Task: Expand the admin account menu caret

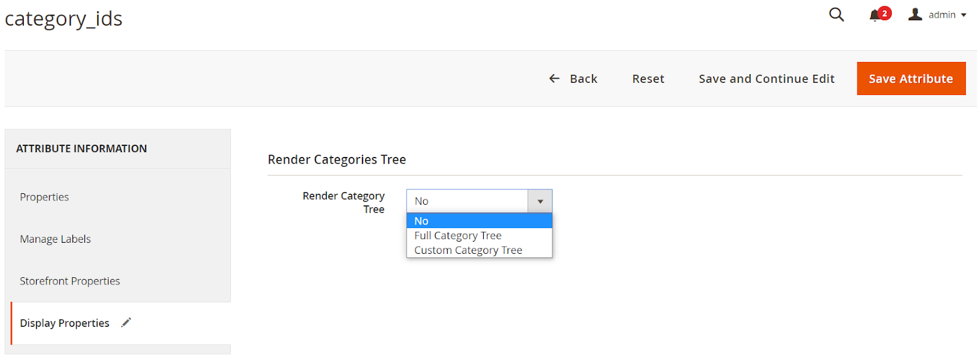Action: [963, 15]
